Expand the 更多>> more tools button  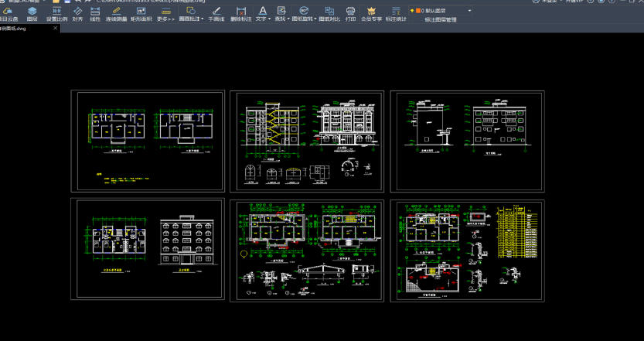pyautogui.click(x=165, y=13)
